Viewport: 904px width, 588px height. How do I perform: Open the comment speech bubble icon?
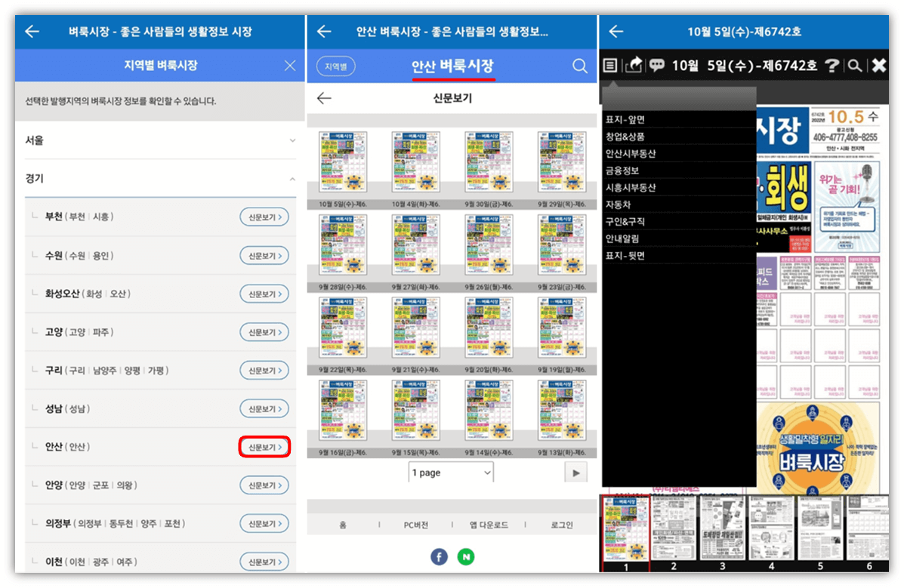click(657, 65)
